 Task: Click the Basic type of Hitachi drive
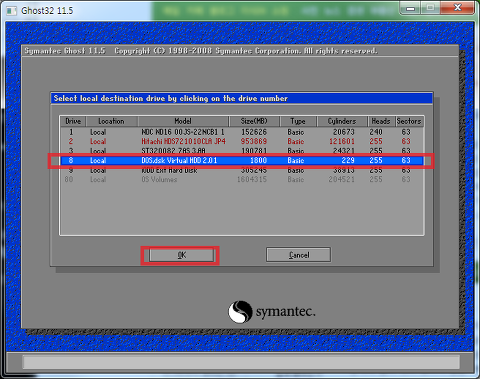(296, 141)
